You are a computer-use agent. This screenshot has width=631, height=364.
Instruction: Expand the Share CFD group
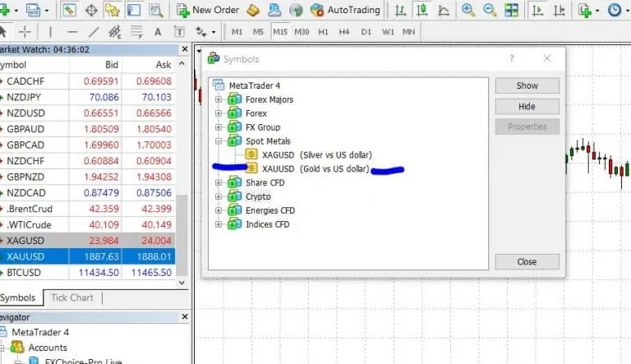pos(219,182)
